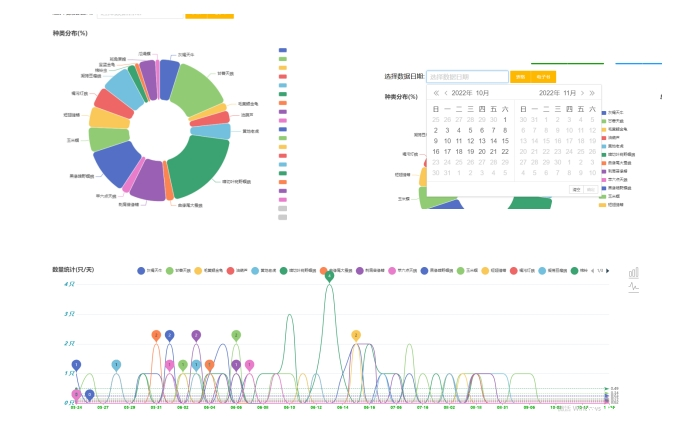The width and height of the screenshot is (693, 427).
Task: Select October 15 in the calendar
Action: tap(505, 140)
